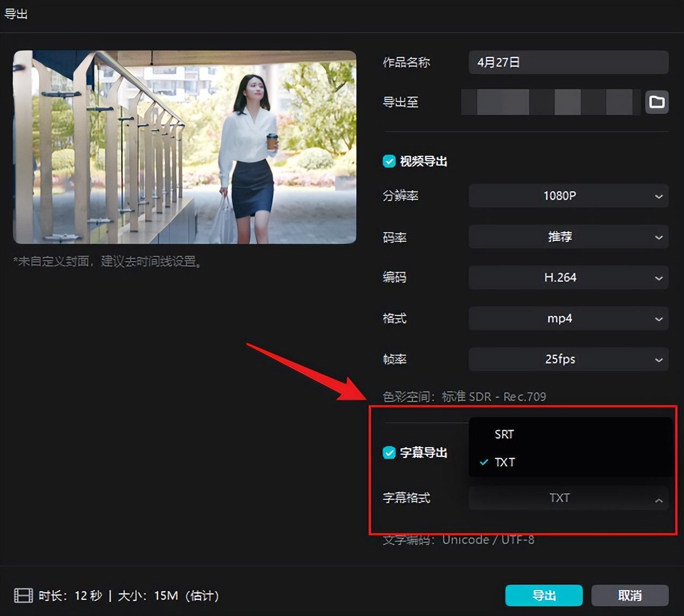Click the 作品名称 field containing 4月27日
The width and height of the screenshot is (684, 616).
568,62
